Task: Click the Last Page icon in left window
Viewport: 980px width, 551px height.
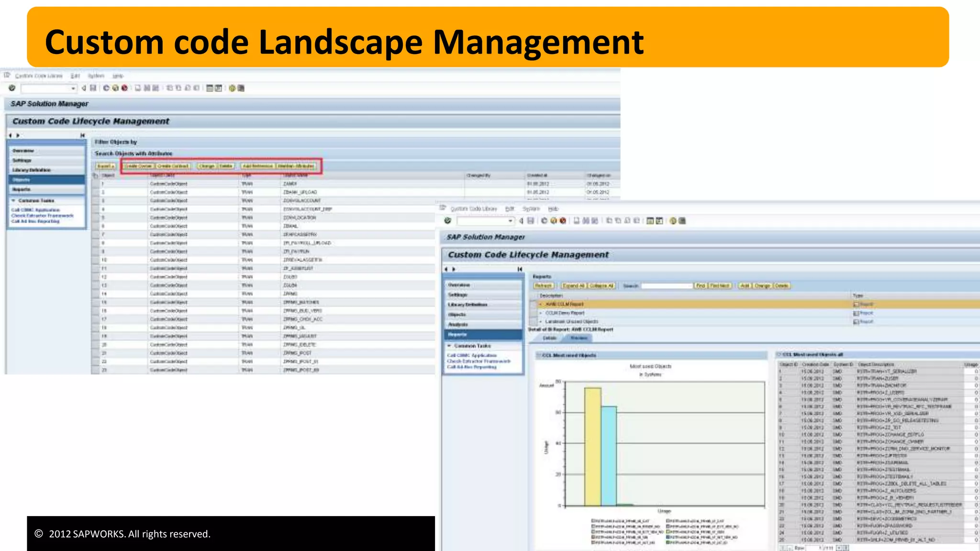Action: click(196, 88)
